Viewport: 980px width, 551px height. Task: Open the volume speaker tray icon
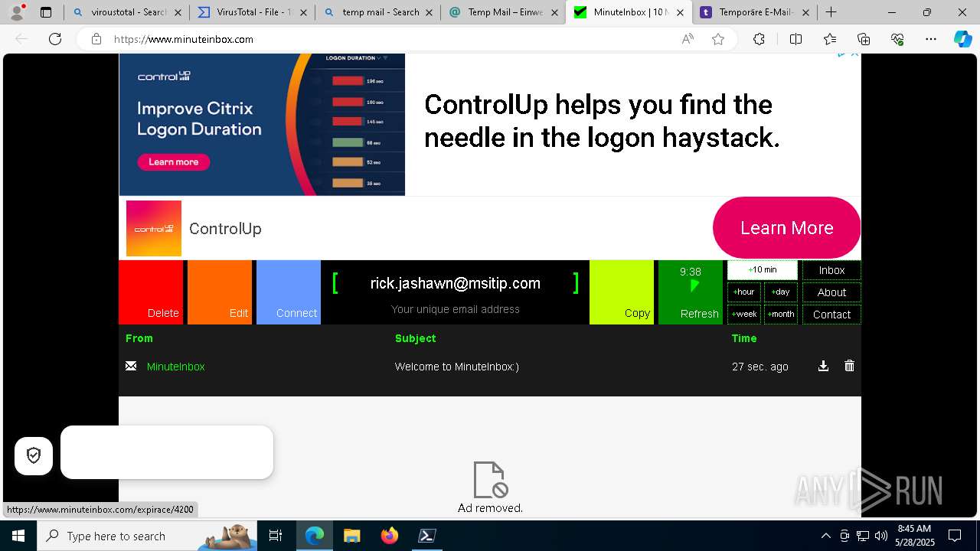[x=881, y=536]
